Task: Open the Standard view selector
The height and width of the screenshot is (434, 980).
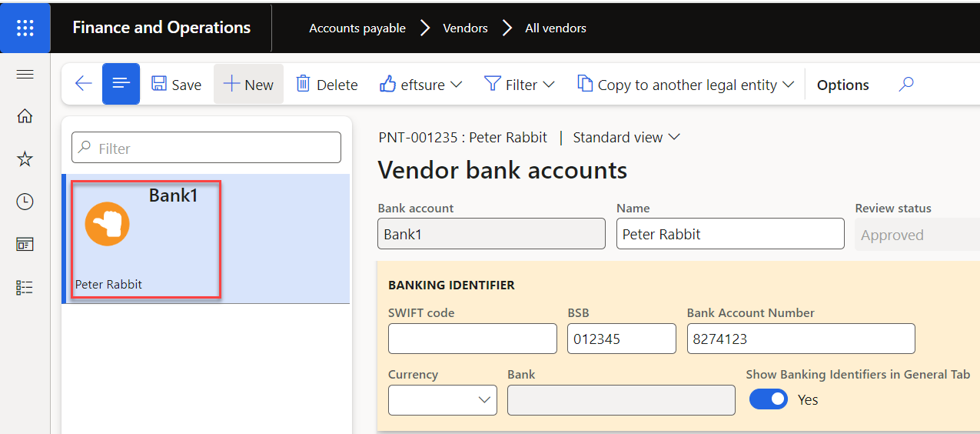Action: [626, 137]
